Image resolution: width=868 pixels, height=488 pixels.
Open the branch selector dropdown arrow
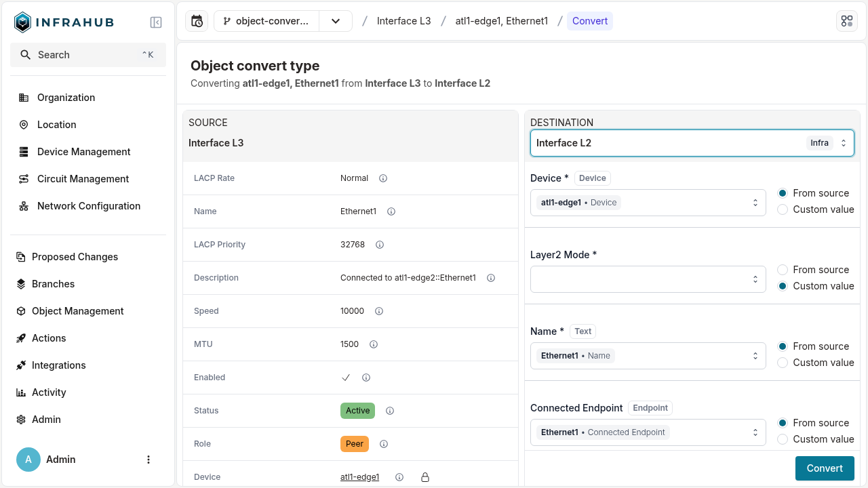pos(336,21)
